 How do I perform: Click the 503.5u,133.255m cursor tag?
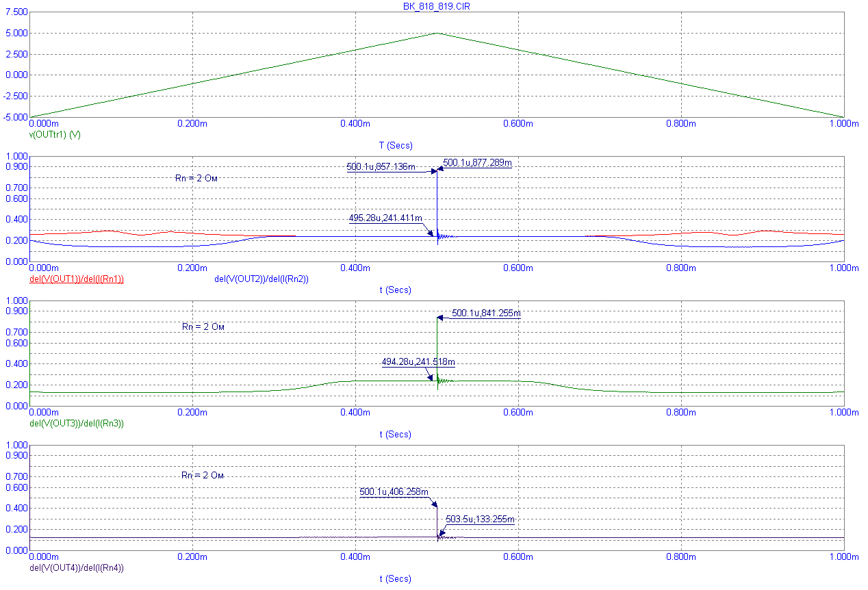480,520
